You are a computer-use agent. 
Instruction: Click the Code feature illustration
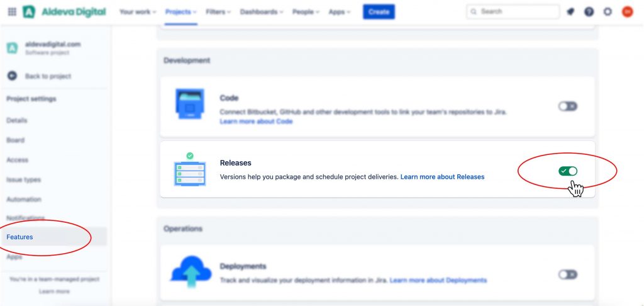[x=189, y=104]
